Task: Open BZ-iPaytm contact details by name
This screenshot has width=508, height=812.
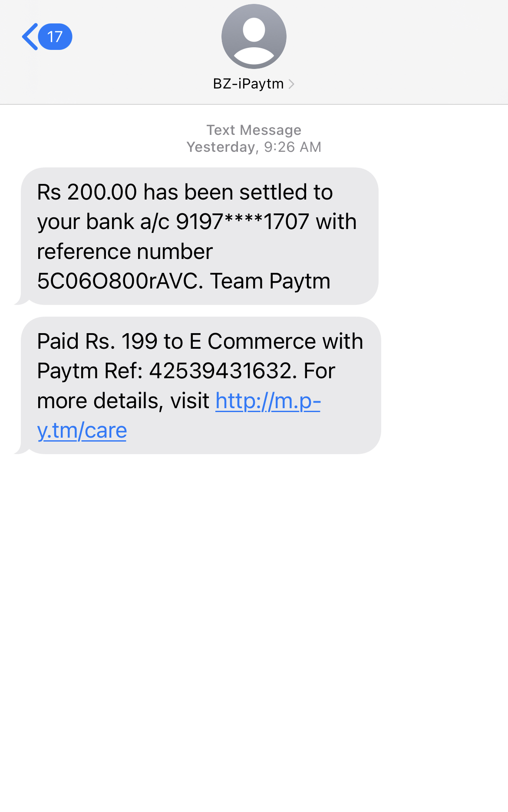Action: (x=248, y=84)
